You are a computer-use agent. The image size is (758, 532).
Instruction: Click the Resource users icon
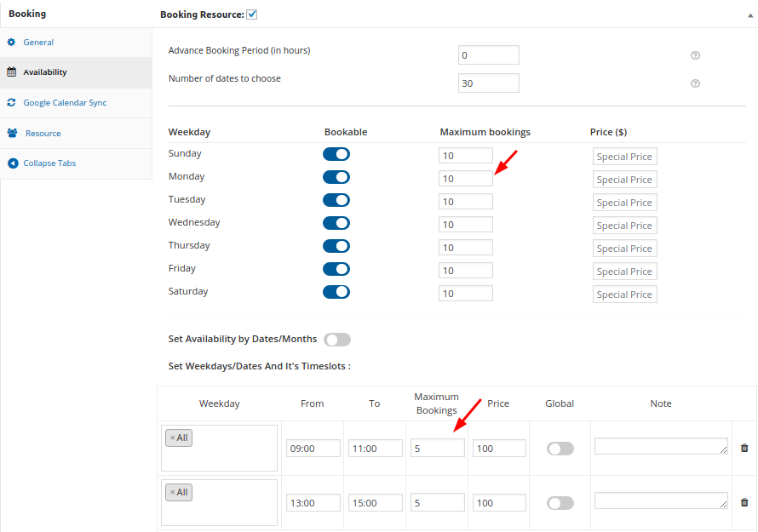tap(13, 133)
